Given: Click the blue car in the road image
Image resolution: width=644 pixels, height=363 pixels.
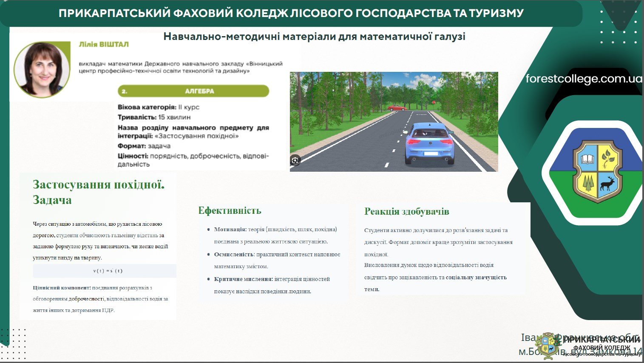Looking at the screenshot, I should [429, 143].
